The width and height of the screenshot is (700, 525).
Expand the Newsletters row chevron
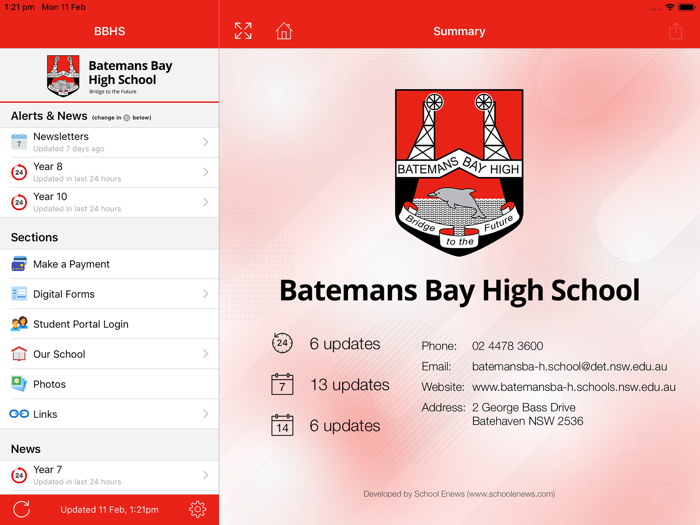pos(205,142)
